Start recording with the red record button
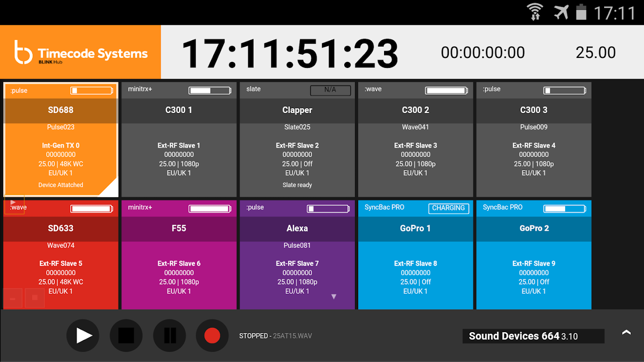Viewport: 644px width, 362px height. coord(212,336)
